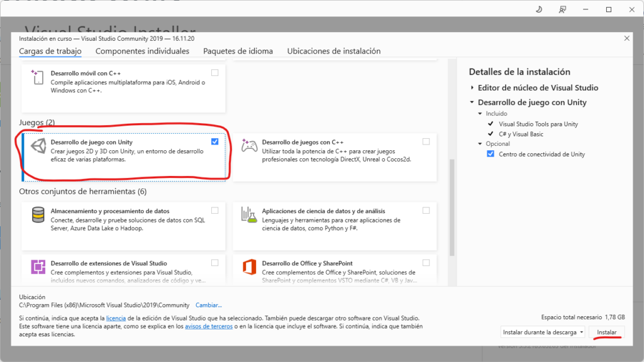
Task: Click the database storage icon
Action: pyautogui.click(x=38, y=215)
